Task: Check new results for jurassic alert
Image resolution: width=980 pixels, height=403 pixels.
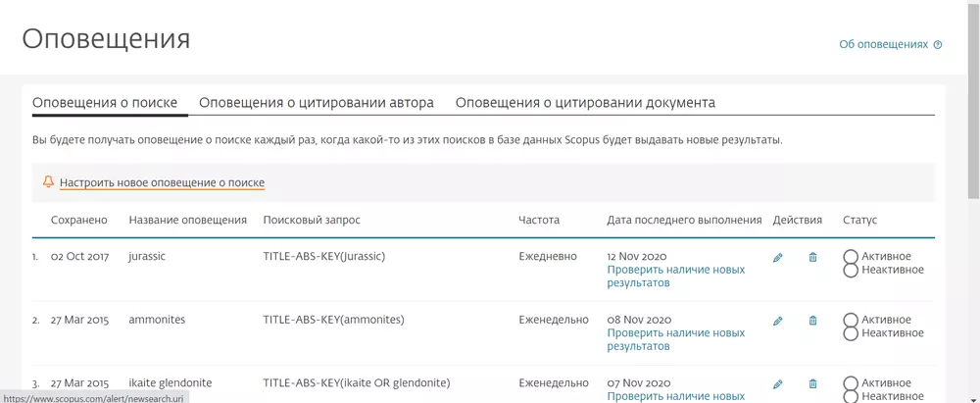Action: point(675,276)
